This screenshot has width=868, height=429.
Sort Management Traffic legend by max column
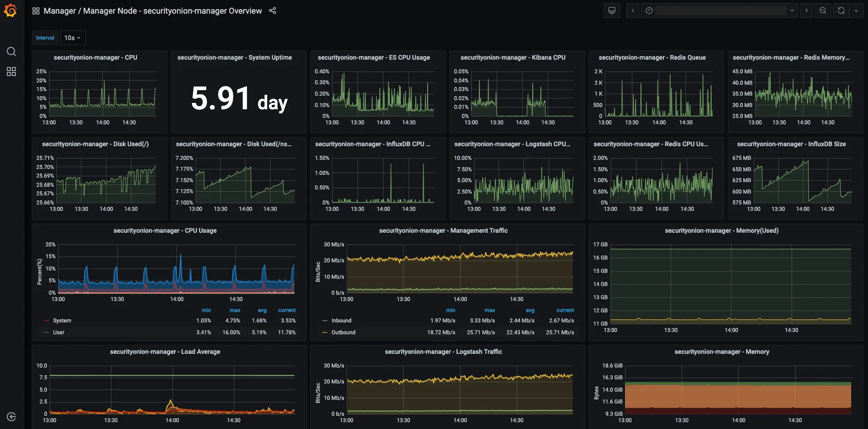[x=490, y=310]
